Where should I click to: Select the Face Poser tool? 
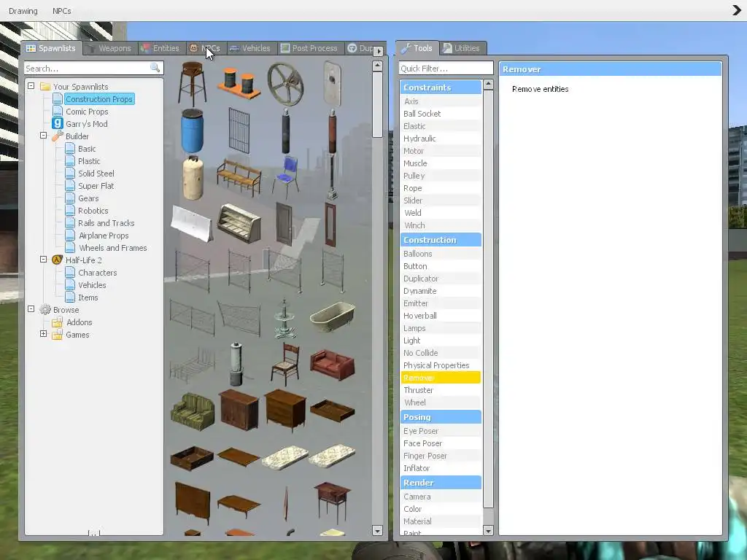(441, 443)
